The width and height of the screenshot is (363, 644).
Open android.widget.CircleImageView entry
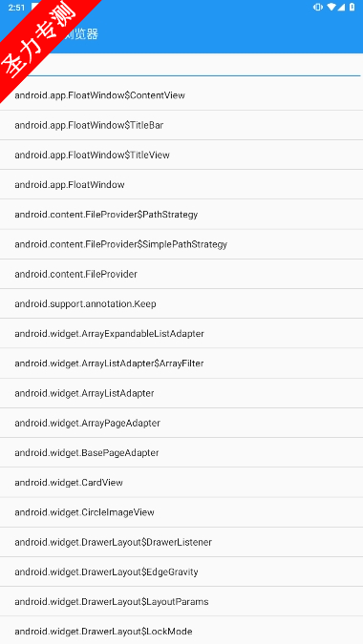click(x=181, y=512)
